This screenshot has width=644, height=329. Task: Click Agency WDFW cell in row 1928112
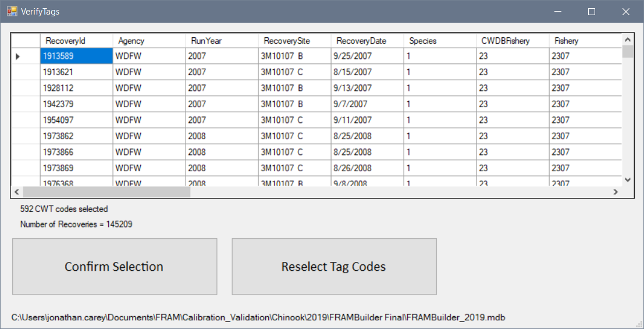point(149,89)
